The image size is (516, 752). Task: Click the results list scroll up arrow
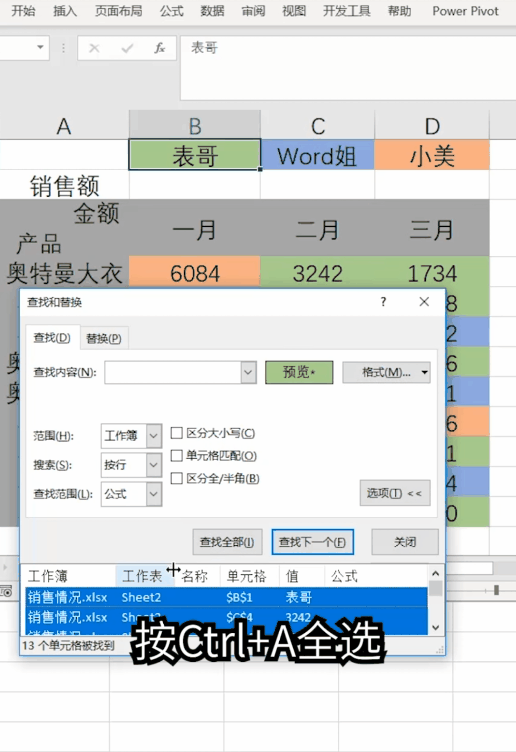coord(435,573)
